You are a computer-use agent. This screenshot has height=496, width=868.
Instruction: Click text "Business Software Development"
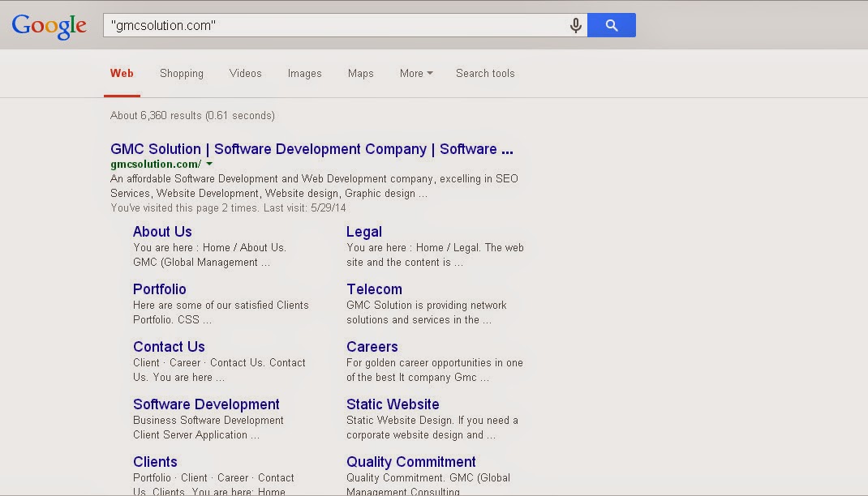tap(208, 421)
